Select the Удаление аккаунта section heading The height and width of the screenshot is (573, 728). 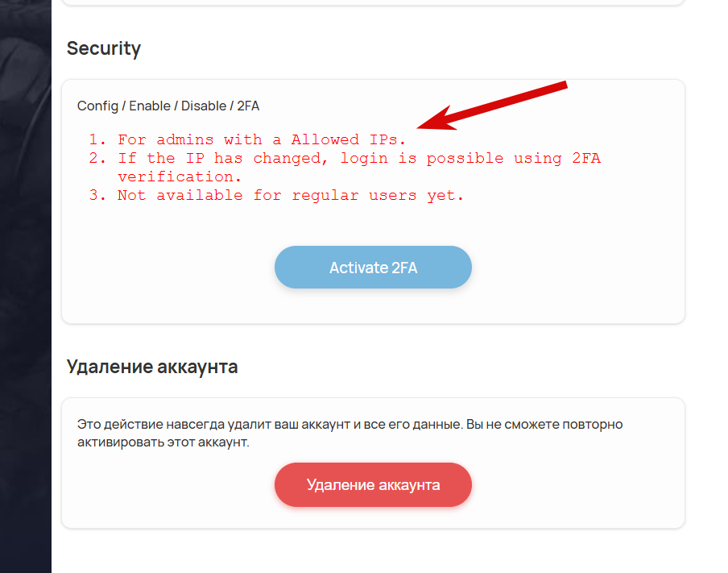(x=152, y=367)
